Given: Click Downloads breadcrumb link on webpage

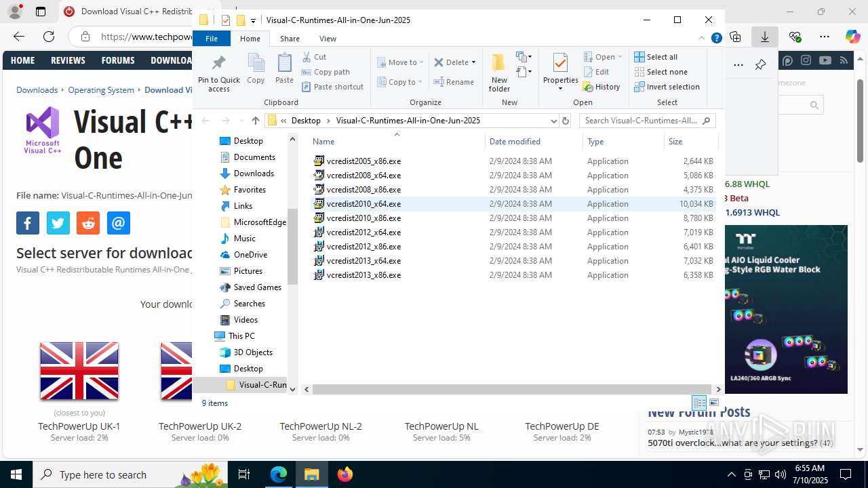Looking at the screenshot, I should coord(37,89).
